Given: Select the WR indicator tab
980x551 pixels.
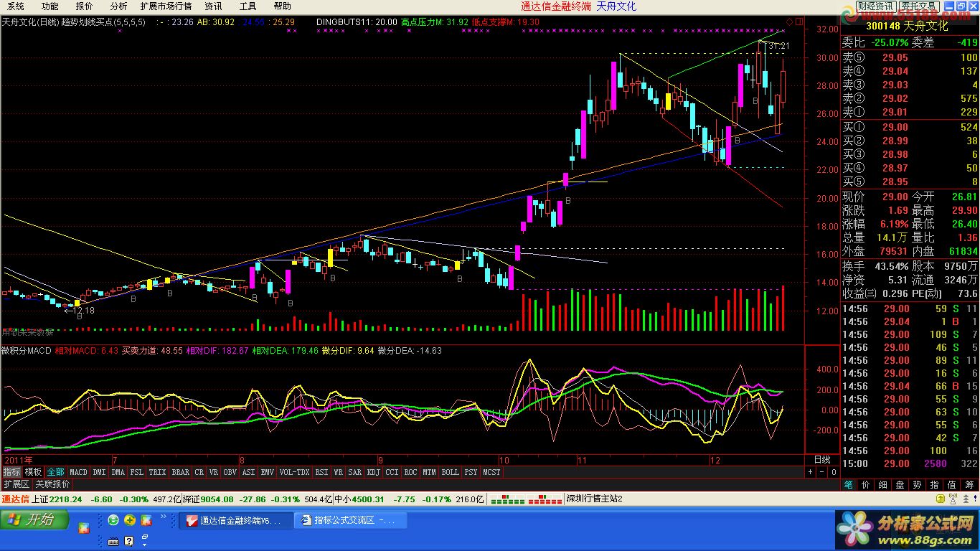Looking at the screenshot, I should 338,472.
